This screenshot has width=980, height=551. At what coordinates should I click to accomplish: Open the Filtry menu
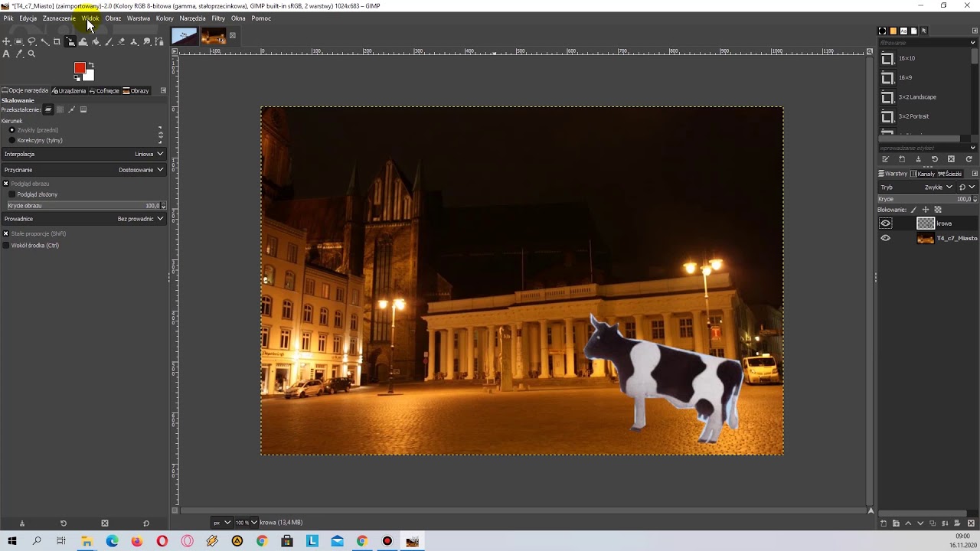coord(218,18)
